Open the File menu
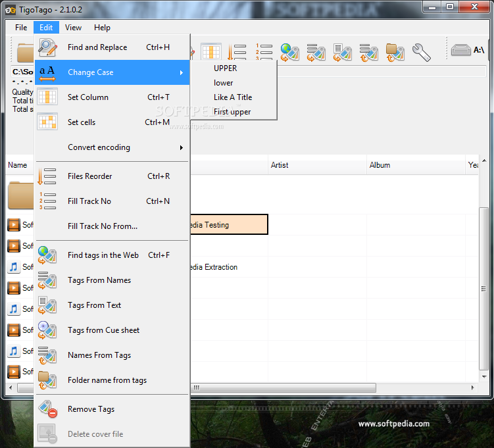This screenshot has width=494, height=448. (x=21, y=28)
